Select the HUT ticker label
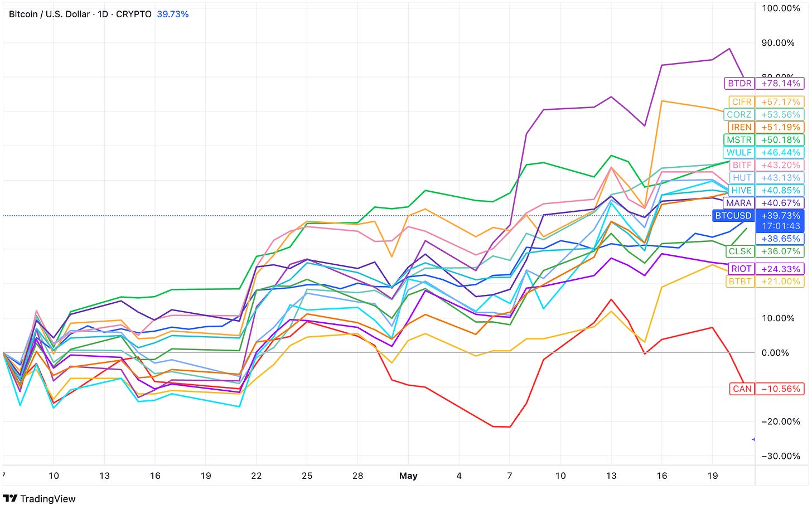The height and width of the screenshot is (509, 812). (x=742, y=177)
